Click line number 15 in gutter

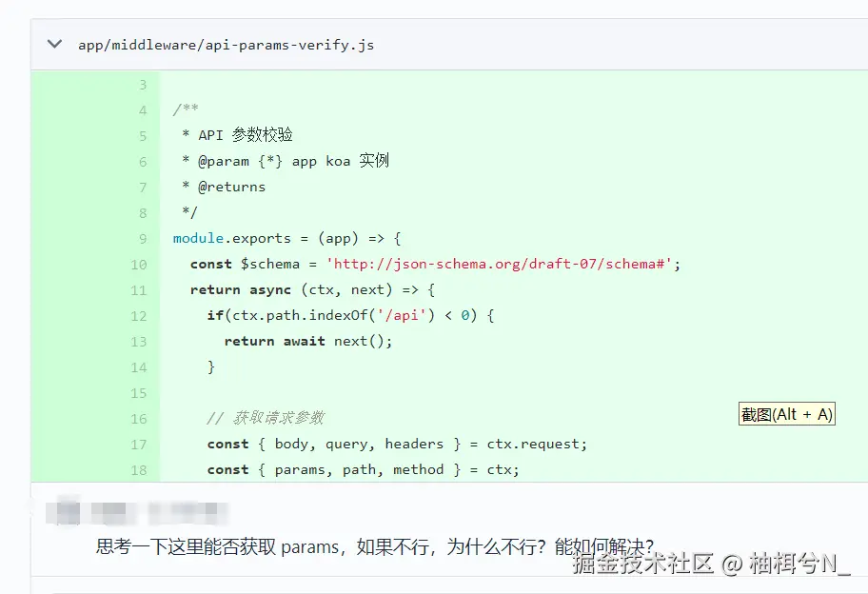click(x=139, y=393)
